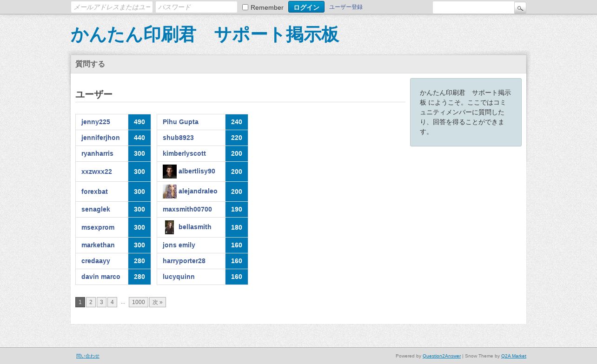
Task: Select the 質問する navigation tab
Action: [x=90, y=64]
